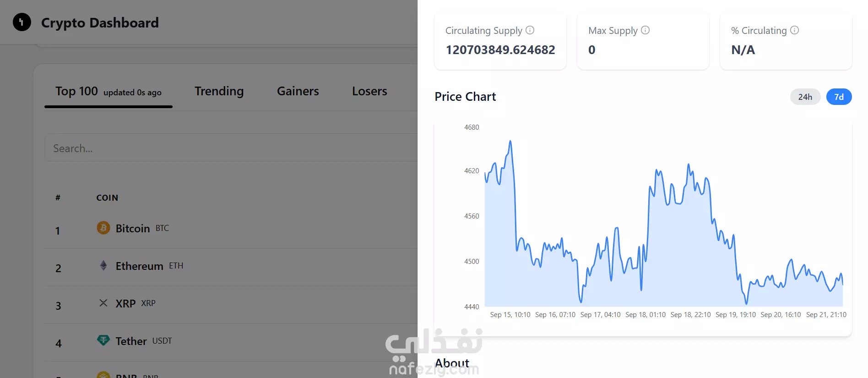
Task: Click the Crypto Dashboard title
Action: click(100, 22)
